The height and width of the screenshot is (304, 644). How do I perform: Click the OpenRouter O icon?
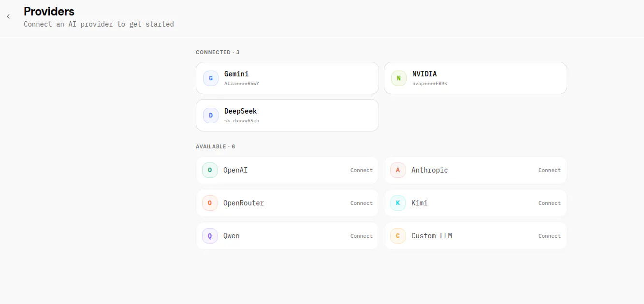coord(210,203)
